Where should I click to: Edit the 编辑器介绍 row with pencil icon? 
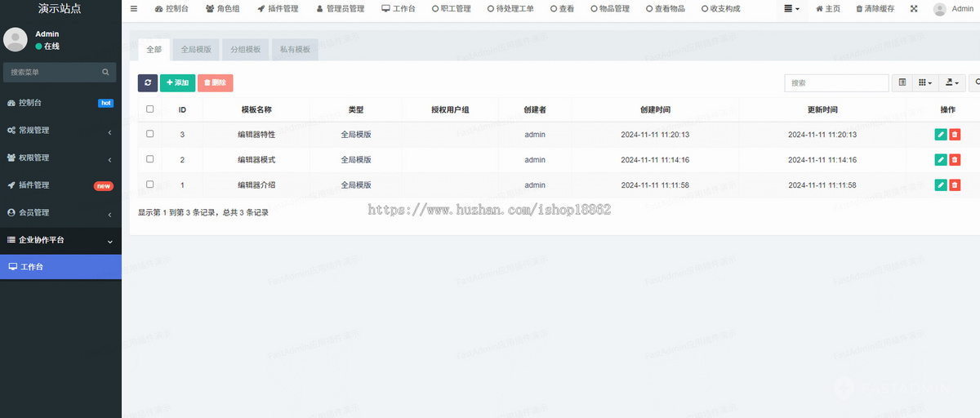point(941,185)
